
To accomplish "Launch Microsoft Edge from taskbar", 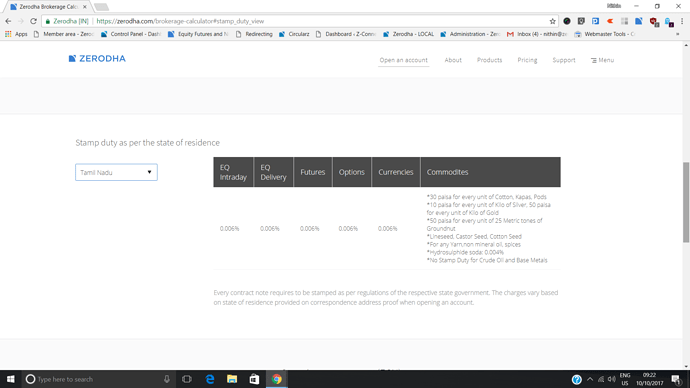I will coord(210,379).
